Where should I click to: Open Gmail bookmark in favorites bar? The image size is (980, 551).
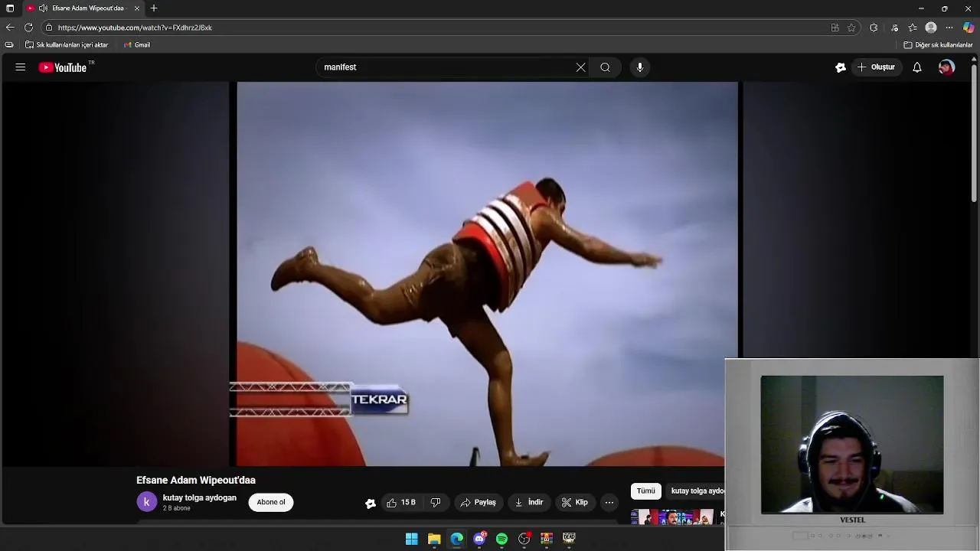(x=137, y=45)
